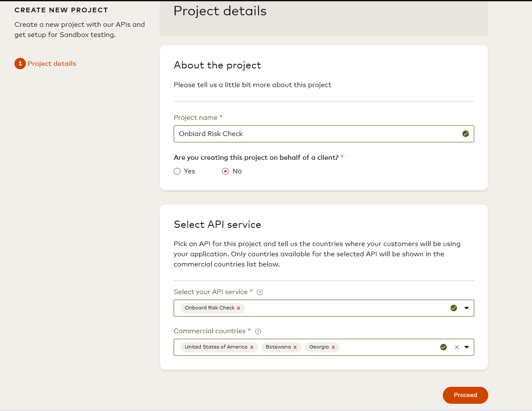Click the API service selection box
Viewport: 532px width, 411px height.
[x=324, y=308]
